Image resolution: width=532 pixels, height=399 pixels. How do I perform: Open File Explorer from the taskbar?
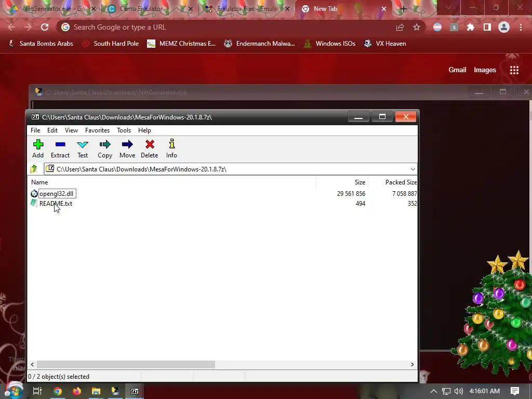pos(96,391)
